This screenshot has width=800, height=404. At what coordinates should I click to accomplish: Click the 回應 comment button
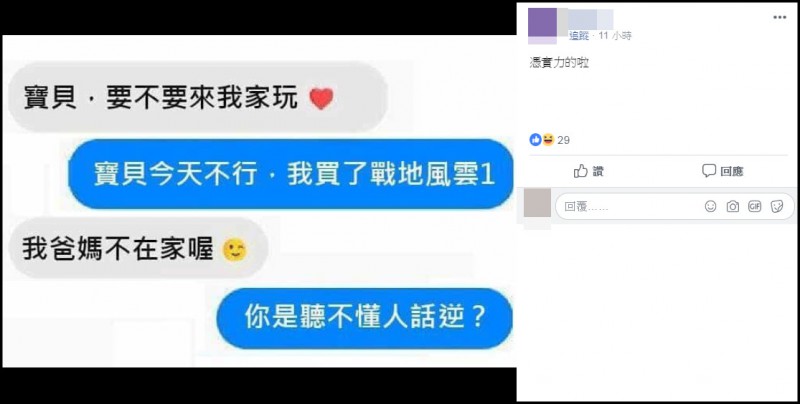click(x=722, y=171)
